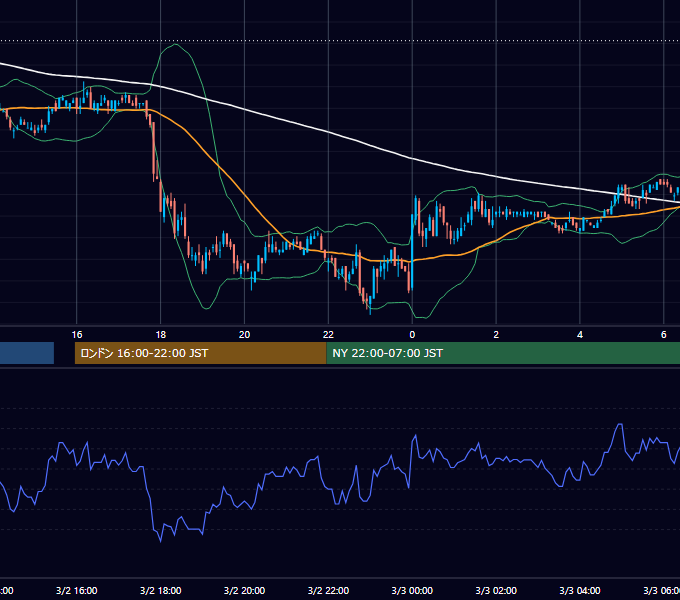Image resolution: width=680 pixels, height=600 pixels.
Task: Click the blue session bar before ロンドン
Action: [27, 353]
